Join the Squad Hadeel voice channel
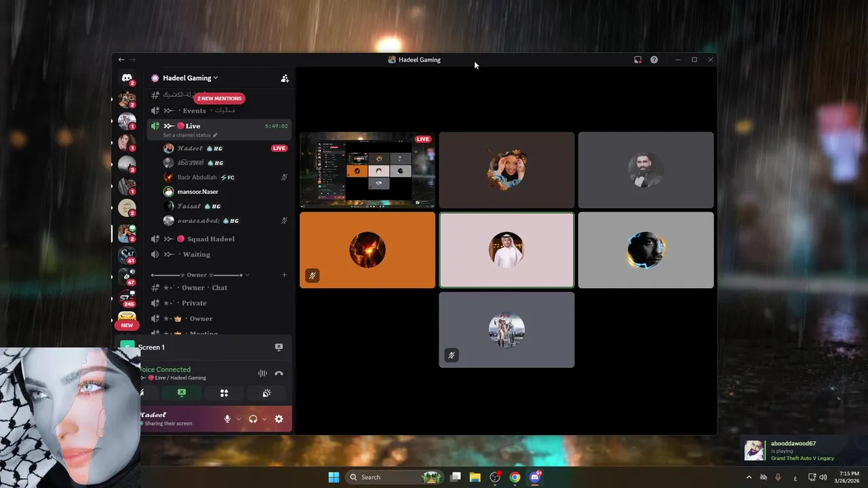Screen dimensions: 868x488 coord(220,239)
